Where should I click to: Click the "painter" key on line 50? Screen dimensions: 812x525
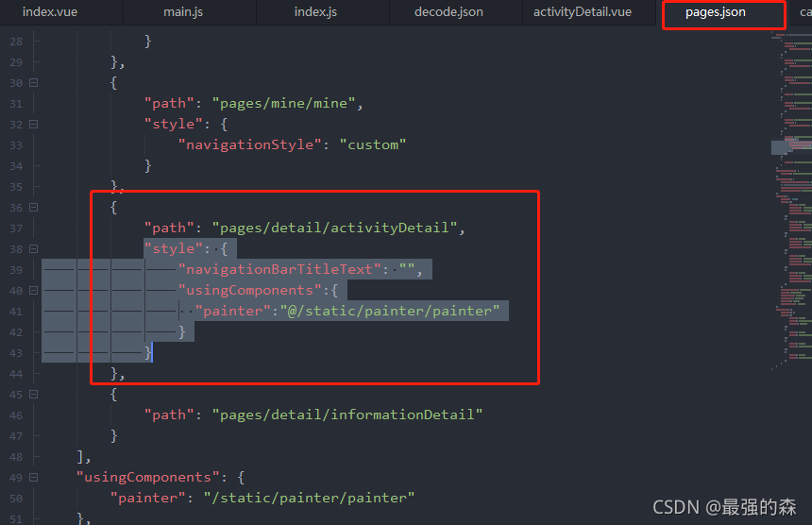[x=148, y=498]
